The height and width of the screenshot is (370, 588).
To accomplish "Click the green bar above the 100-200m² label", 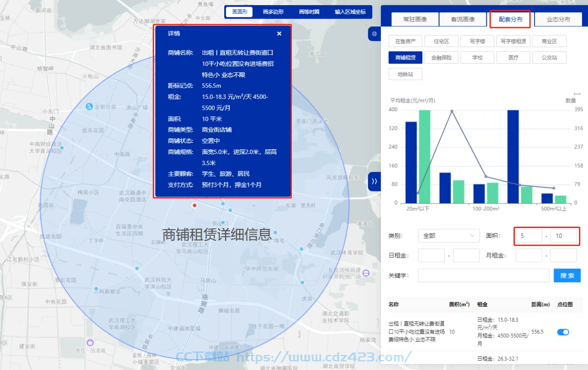I will [492, 193].
